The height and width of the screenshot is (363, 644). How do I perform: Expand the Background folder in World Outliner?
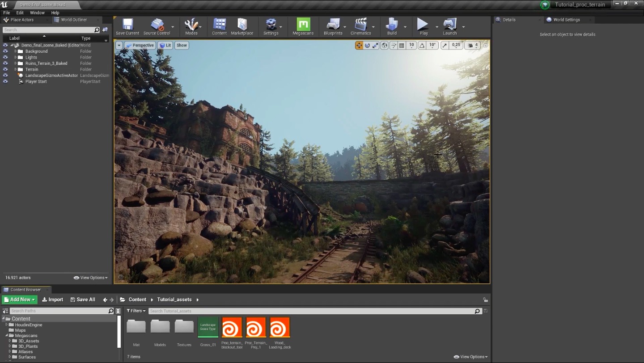[x=15, y=51]
